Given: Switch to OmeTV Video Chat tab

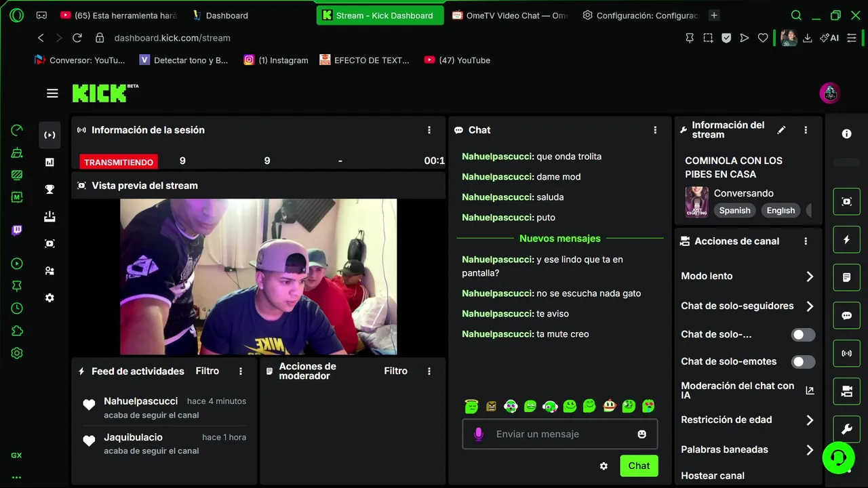Looking at the screenshot, I should point(509,15).
